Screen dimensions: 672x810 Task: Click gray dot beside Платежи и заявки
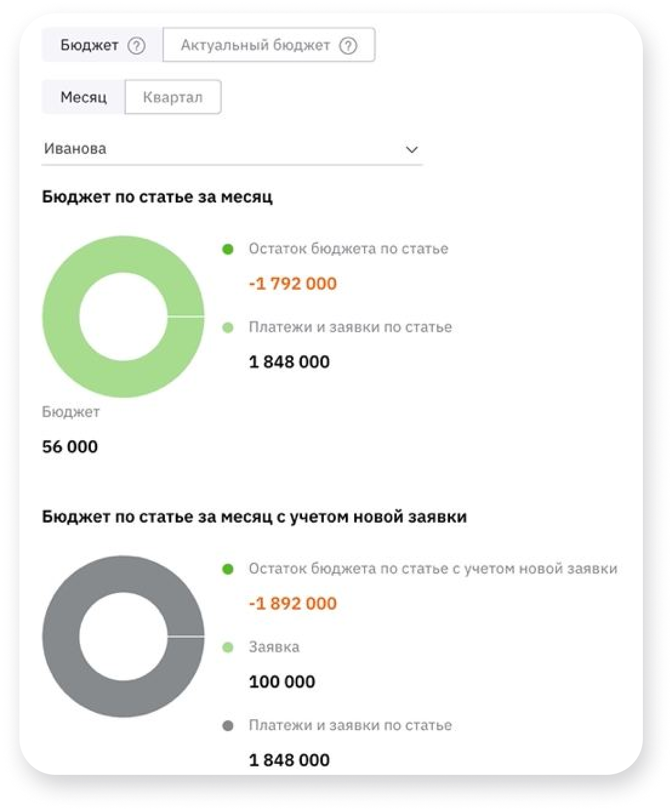click(x=228, y=726)
